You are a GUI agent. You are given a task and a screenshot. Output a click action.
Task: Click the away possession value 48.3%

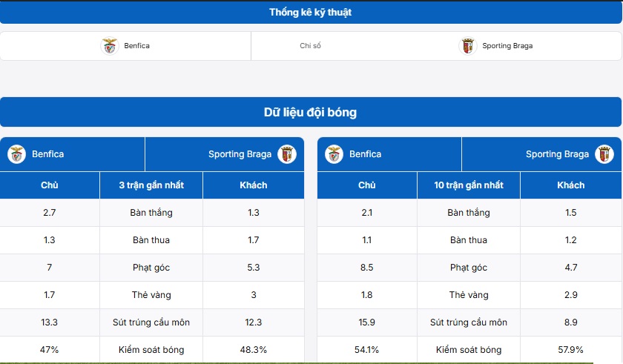click(254, 350)
